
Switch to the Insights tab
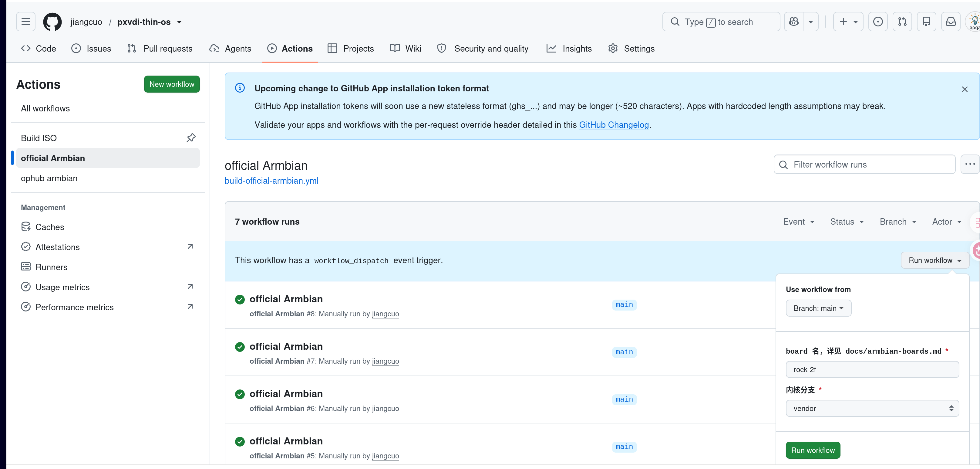(569, 48)
